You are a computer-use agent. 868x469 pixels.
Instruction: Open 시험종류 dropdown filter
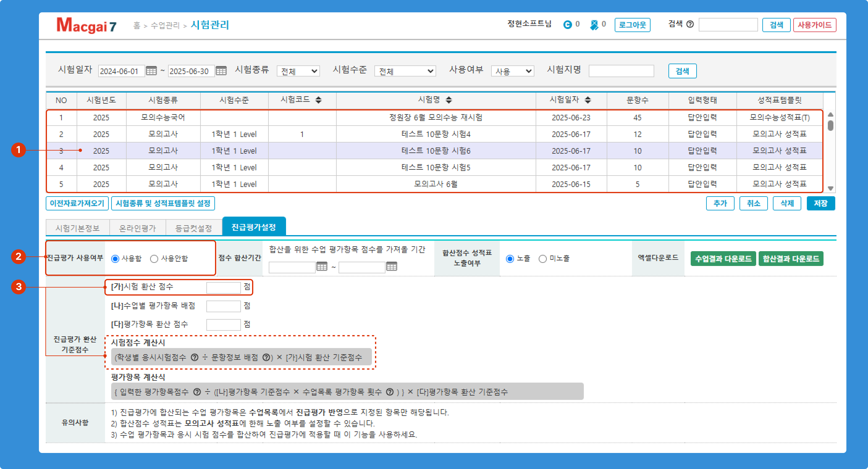tap(298, 71)
